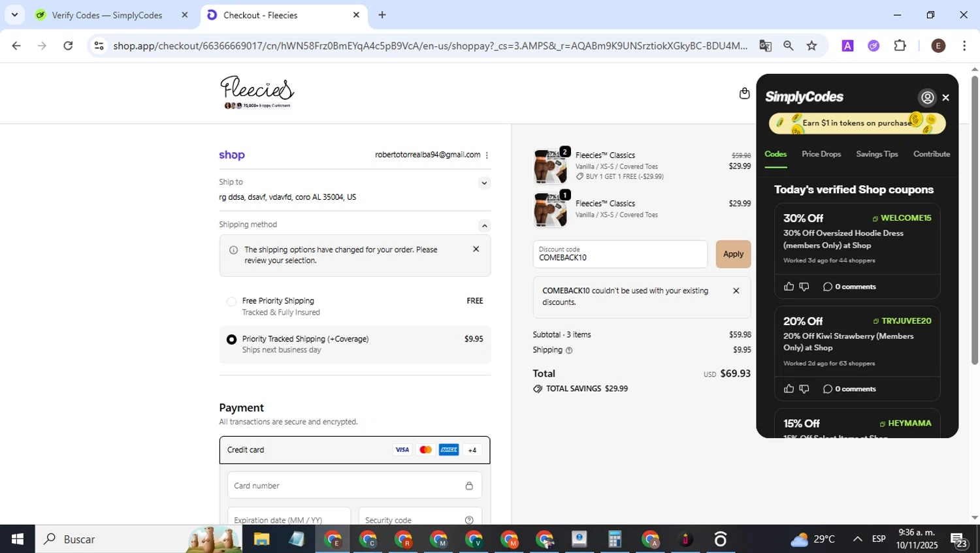Image resolution: width=980 pixels, height=553 pixels.
Task: Show the +4 additional card types
Action: (472, 450)
